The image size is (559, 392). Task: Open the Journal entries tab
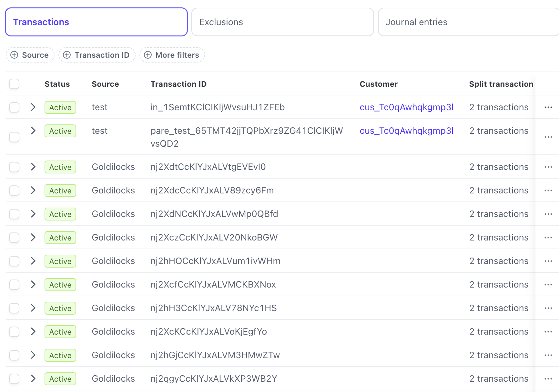coord(468,22)
